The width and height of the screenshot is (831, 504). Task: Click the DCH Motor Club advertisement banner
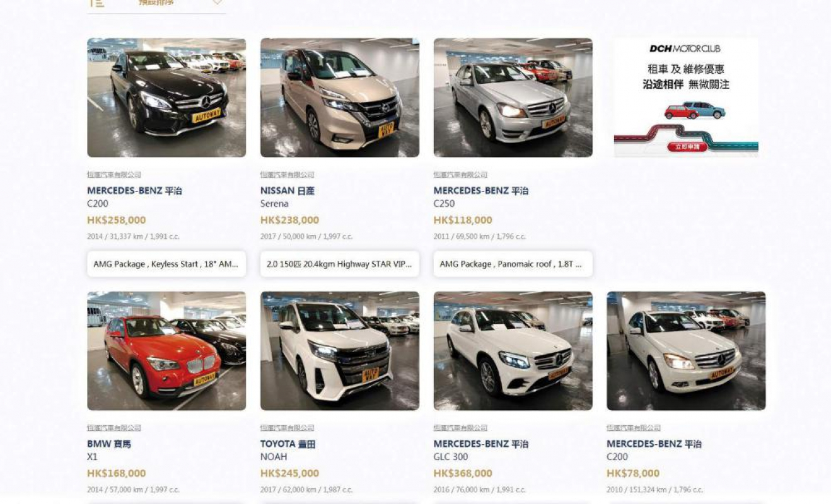pos(686,98)
